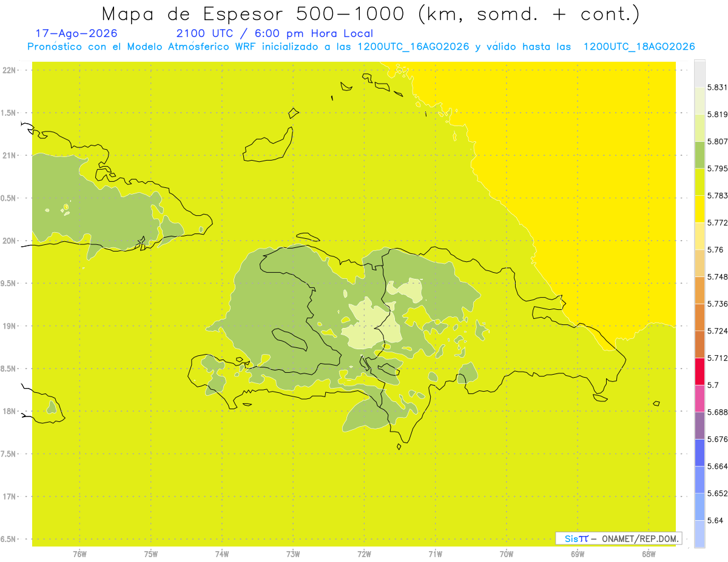
Task: Click the legend value 5.795
Action: point(717,169)
